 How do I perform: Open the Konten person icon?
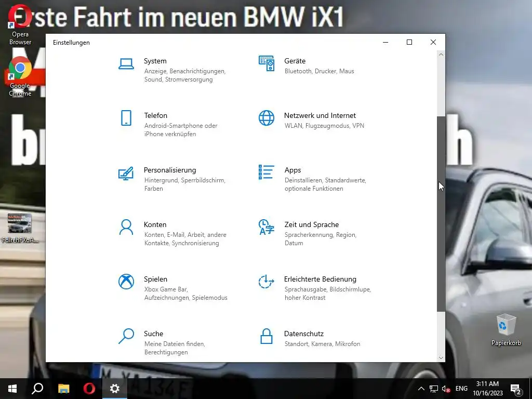point(126,227)
